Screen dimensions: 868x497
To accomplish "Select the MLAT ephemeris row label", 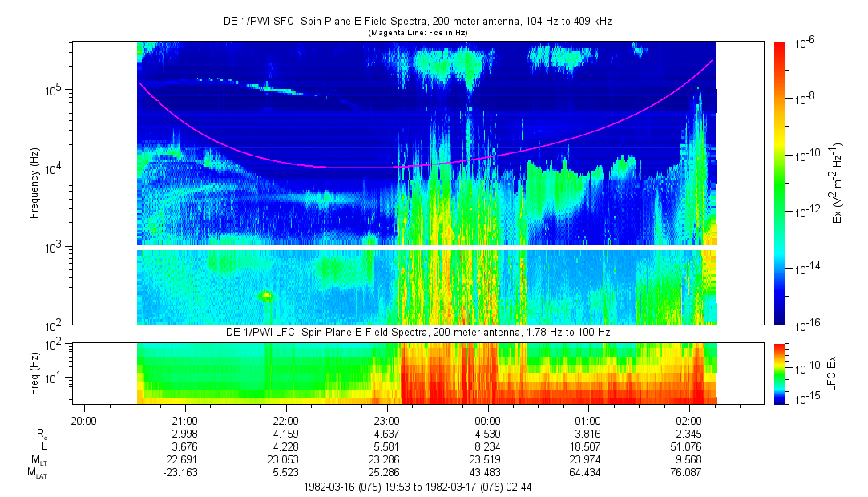I will [x=36, y=473].
